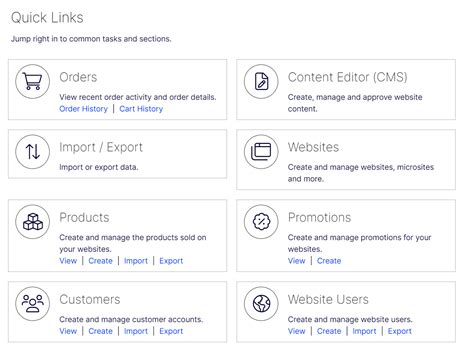Open the Order History link
The height and width of the screenshot is (361, 474).
pos(83,109)
